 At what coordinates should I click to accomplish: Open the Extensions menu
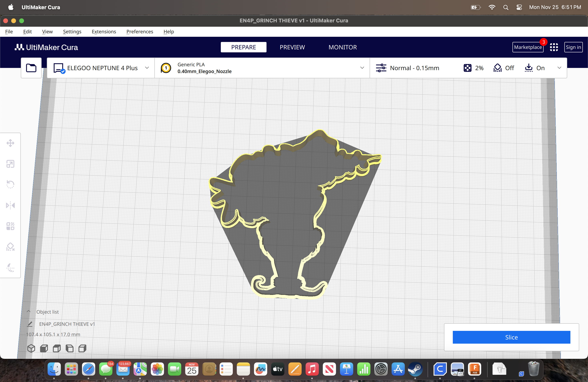tap(104, 32)
